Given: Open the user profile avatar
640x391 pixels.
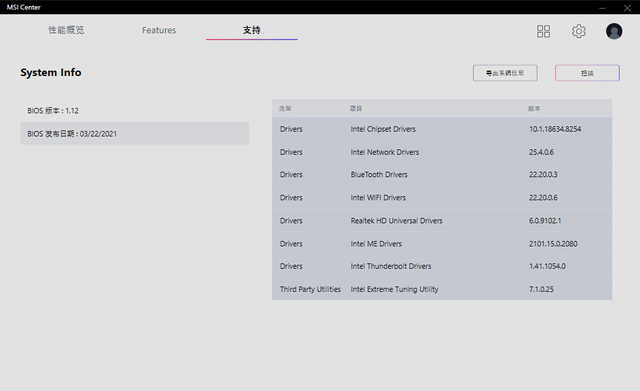Looking at the screenshot, I should pos(614,31).
